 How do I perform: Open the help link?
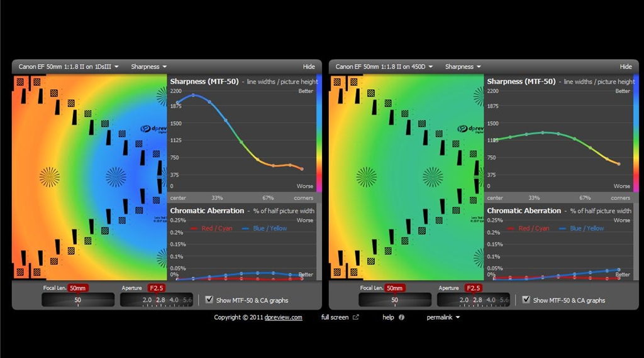tap(388, 317)
